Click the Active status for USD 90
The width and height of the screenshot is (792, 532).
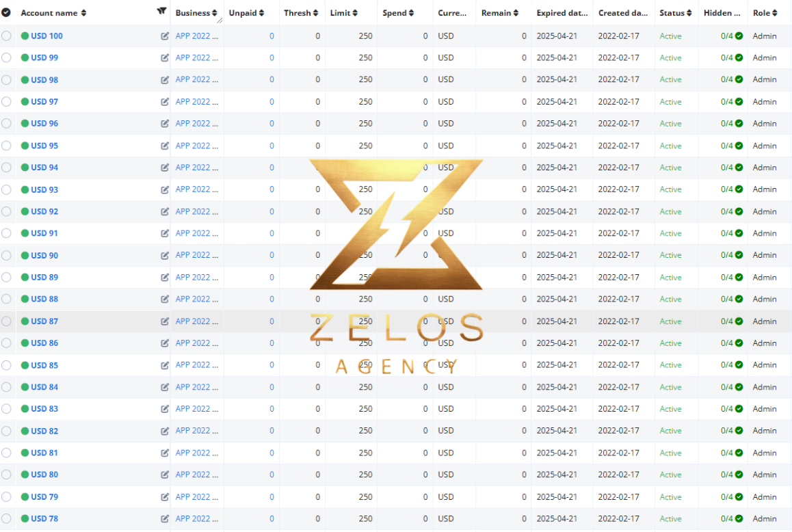point(670,255)
